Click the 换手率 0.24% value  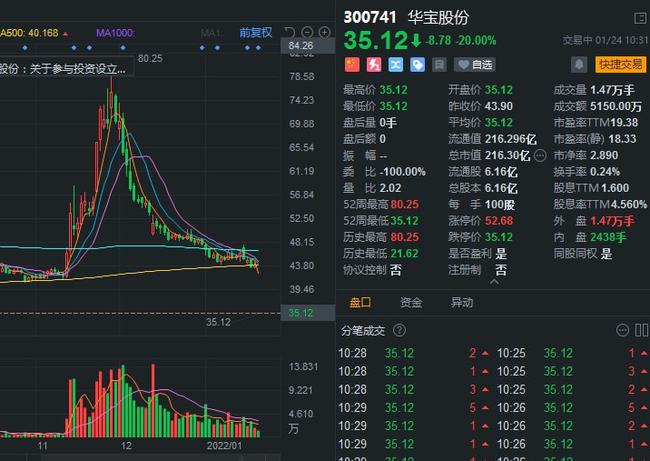[605, 172]
